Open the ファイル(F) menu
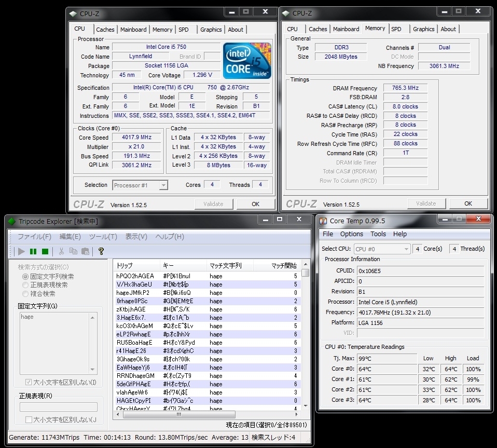 (x=34, y=237)
